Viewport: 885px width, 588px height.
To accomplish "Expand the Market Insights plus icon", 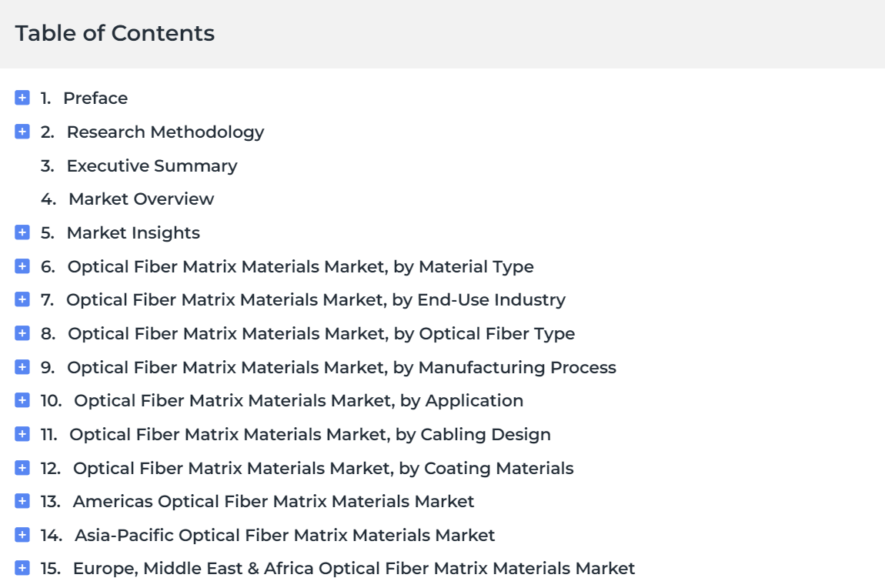I will click(22, 232).
